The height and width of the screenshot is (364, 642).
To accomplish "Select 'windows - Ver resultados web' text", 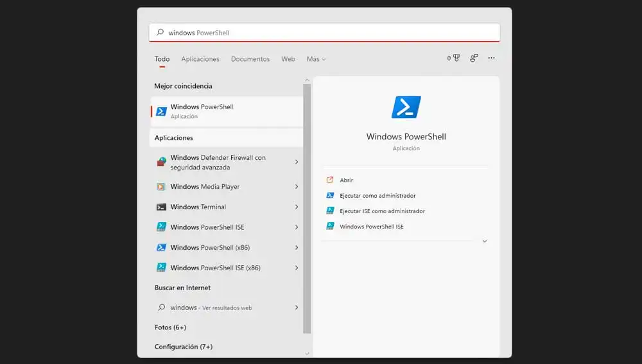I will [211, 308].
